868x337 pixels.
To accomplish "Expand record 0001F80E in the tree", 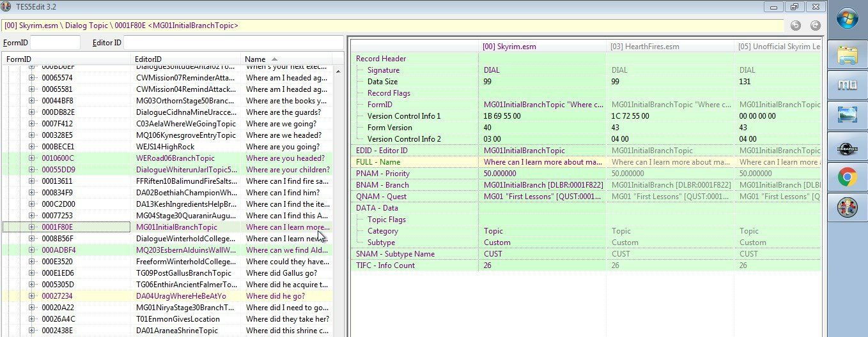I will [x=32, y=227].
